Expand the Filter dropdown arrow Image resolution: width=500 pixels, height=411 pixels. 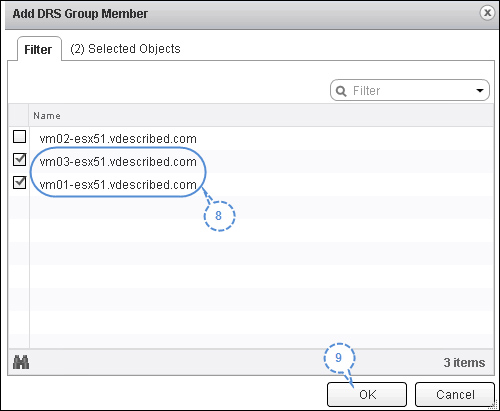click(480, 90)
